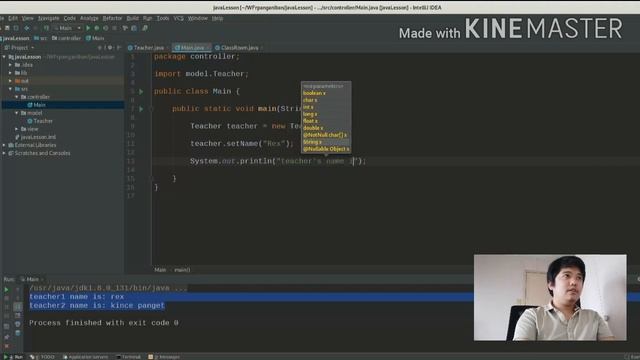Select the Main class in project tree

39,105
